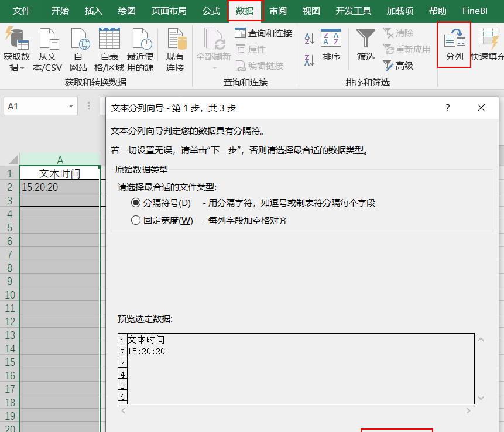Click the formula bar options dots
504x432 pixels.
[x=89, y=106]
